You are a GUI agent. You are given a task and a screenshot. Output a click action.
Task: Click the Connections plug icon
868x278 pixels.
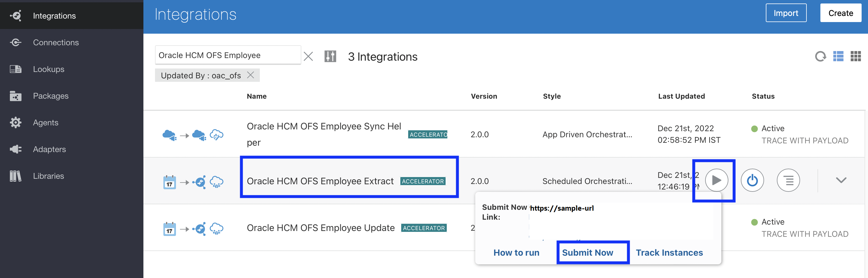[x=15, y=42]
